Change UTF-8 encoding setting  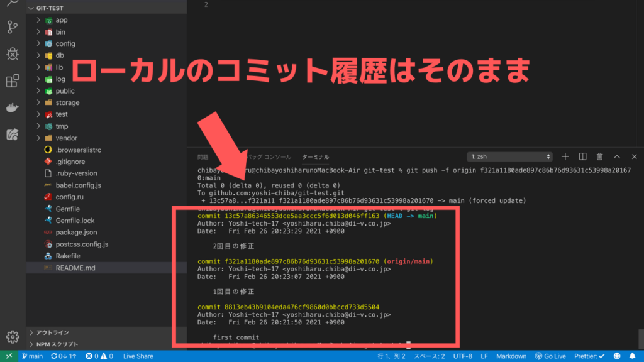[x=463, y=356]
